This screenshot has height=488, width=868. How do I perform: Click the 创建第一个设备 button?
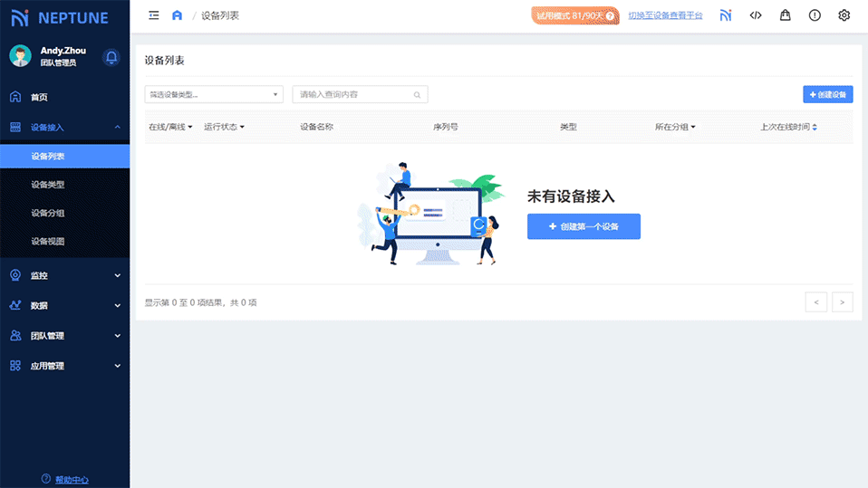[x=583, y=226]
